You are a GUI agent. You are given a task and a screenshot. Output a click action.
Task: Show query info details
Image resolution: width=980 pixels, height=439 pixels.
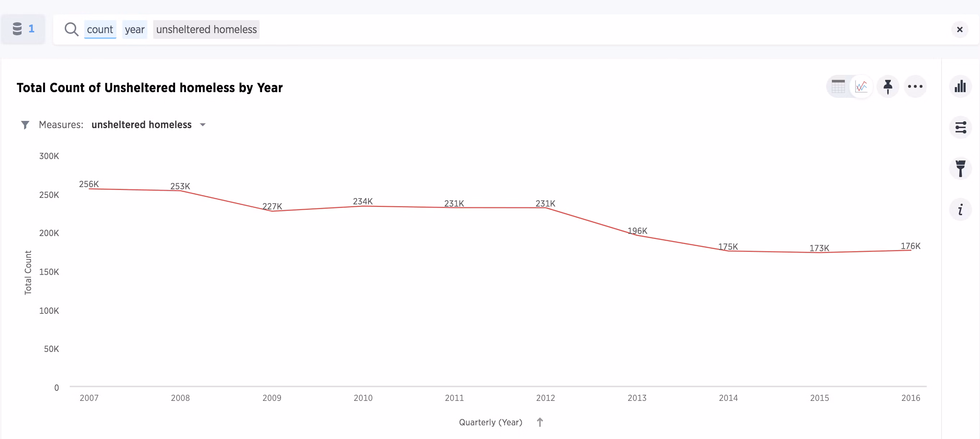pyautogui.click(x=960, y=209)
